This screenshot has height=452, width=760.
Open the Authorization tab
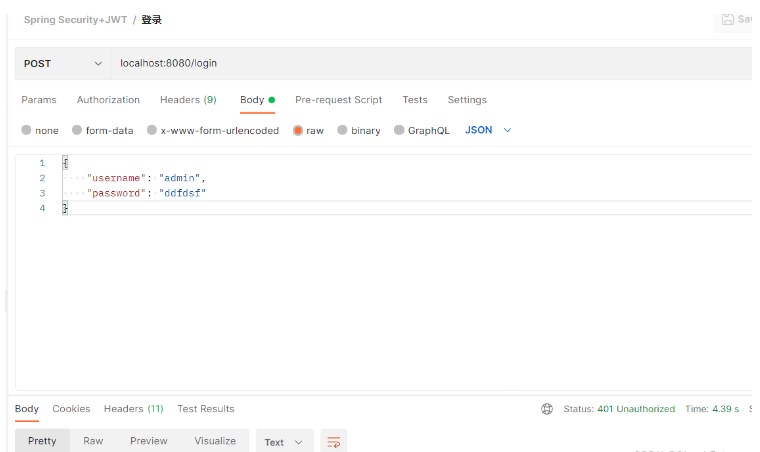(x=108, y=100)
